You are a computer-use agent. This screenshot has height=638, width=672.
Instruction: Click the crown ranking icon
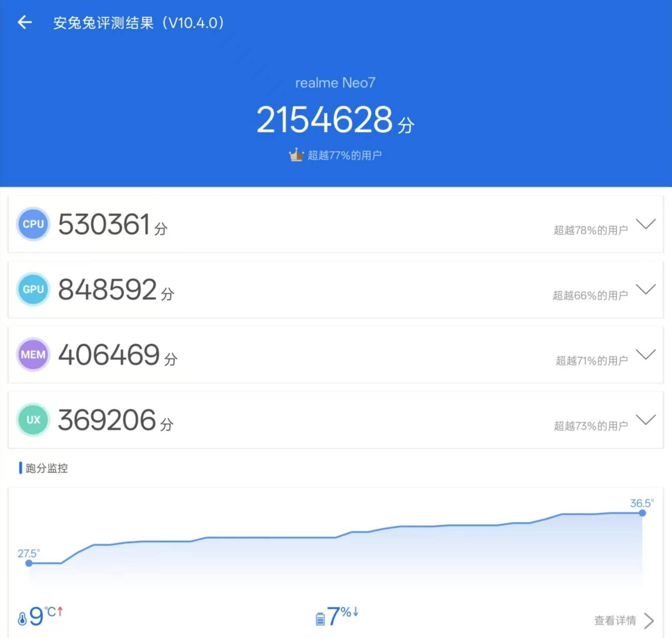[x=296, y=155]
